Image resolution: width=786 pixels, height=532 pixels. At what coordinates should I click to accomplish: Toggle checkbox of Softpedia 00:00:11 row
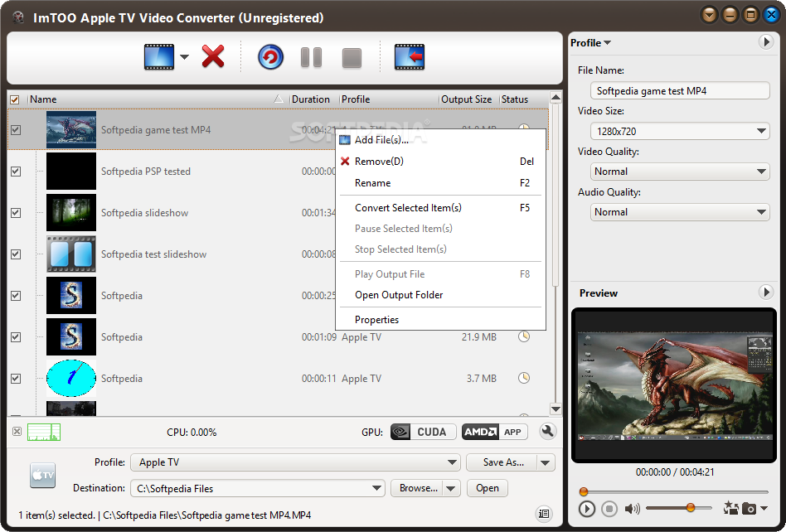[x=16, y=378]
